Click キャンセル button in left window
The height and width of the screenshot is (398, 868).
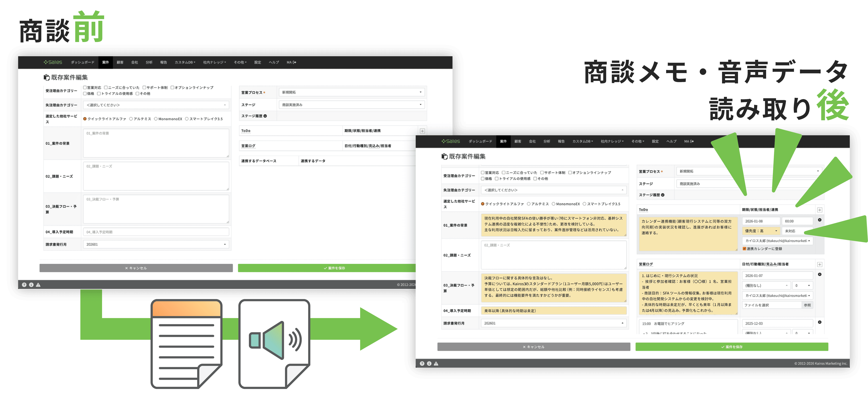coord(136,268)
